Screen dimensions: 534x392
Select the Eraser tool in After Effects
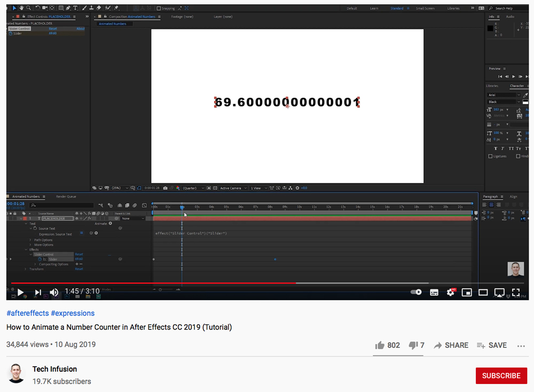[x=98, y=8]
